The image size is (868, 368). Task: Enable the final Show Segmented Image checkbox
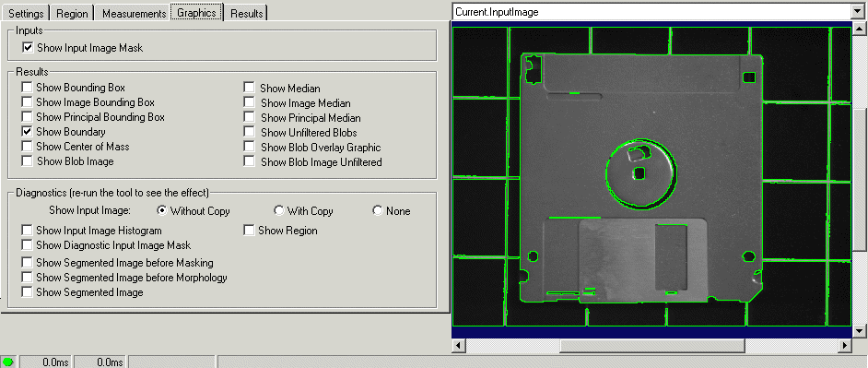pyautogui.click(x=27, y=291)
